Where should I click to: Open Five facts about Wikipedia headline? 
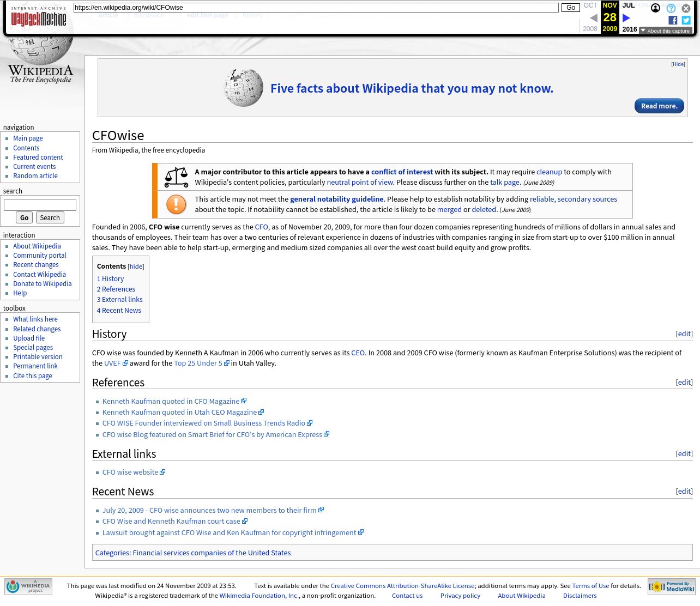click(412, 89)
